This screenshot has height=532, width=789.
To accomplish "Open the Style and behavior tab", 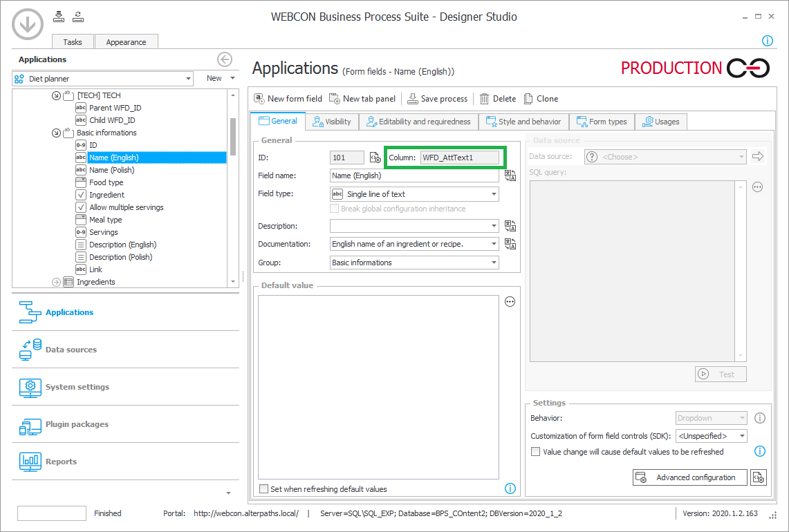I will pyautogui.click(x=523, y=122).
